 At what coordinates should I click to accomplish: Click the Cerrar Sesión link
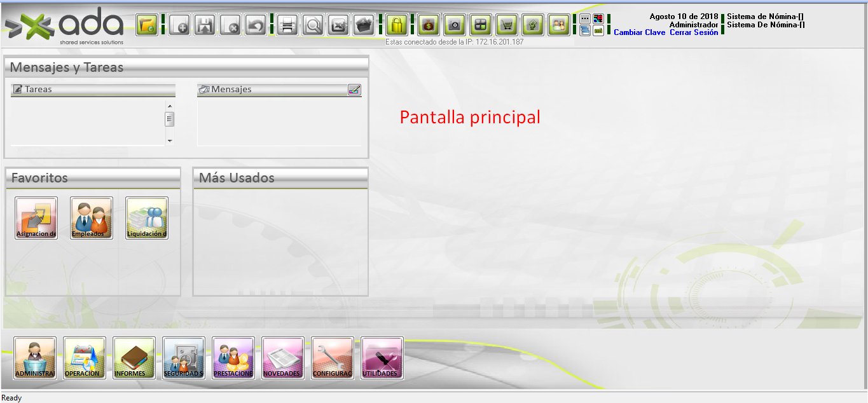(694, 32)
